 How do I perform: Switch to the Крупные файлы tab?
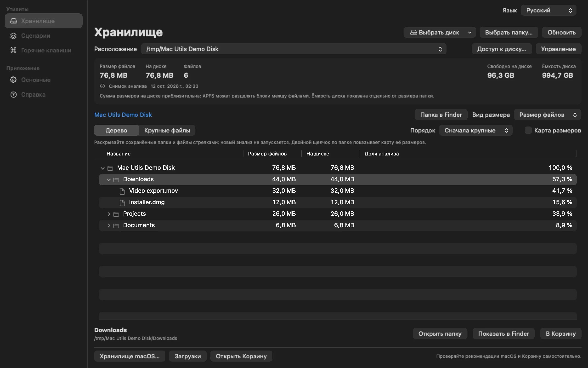[x=167, y=130]
